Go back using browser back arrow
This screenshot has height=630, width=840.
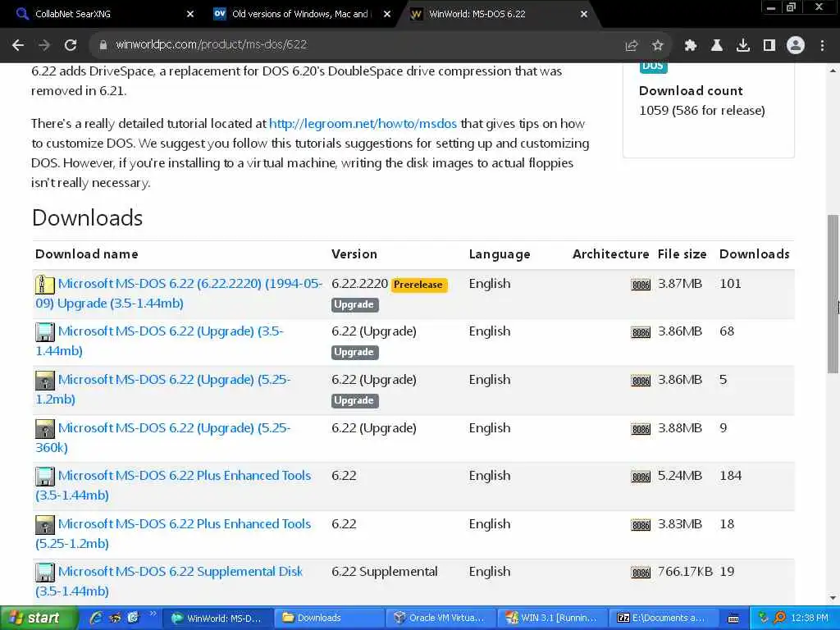(18, 45)
